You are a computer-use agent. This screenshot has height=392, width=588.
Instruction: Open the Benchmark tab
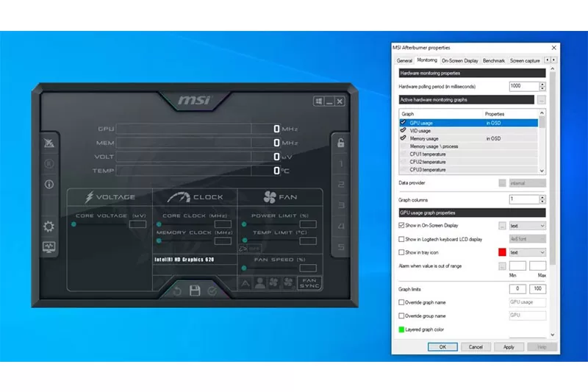[x=494, y=60]
